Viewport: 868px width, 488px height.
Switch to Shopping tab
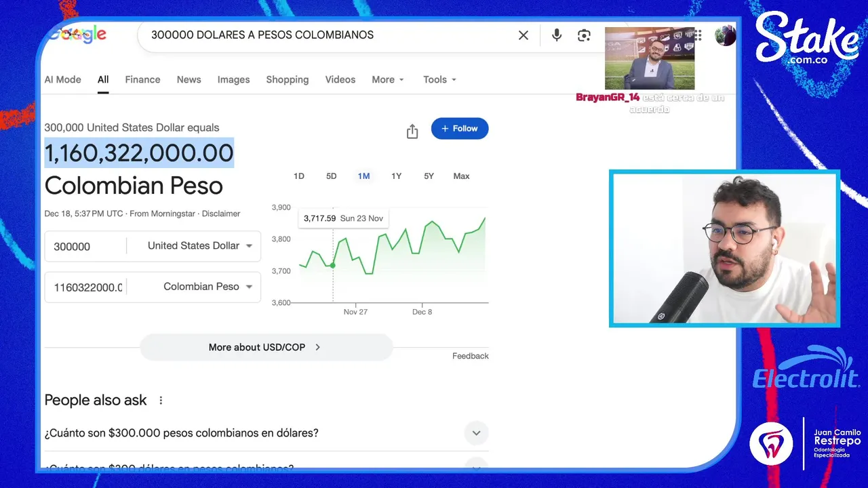tap(287, 79)
